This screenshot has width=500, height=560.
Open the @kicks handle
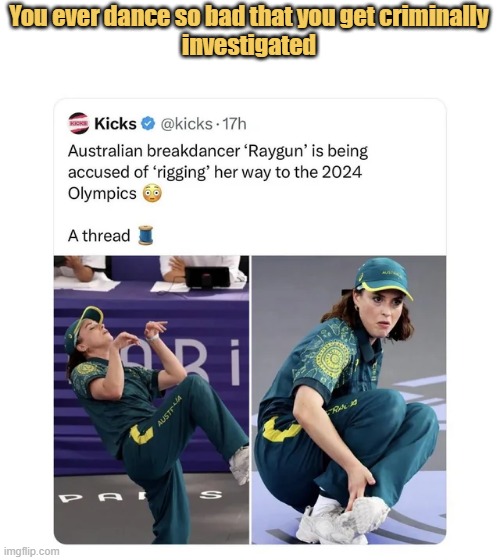point(186,124)
